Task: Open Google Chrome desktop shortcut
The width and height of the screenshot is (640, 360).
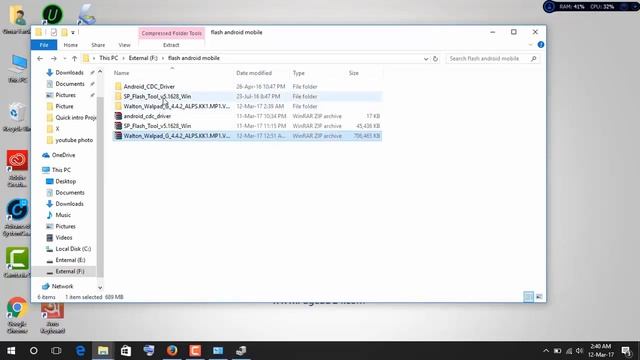Action: pos(17,316)
